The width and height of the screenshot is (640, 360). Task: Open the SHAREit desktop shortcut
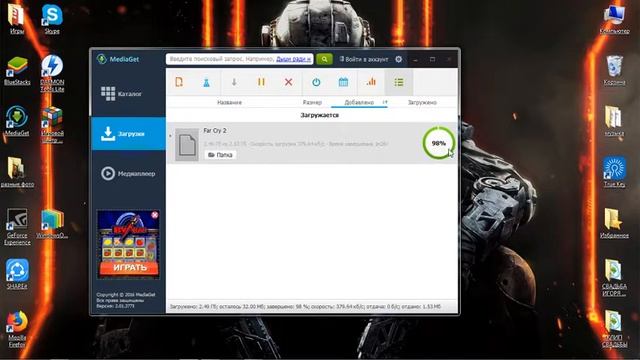(x=17, y=274)
